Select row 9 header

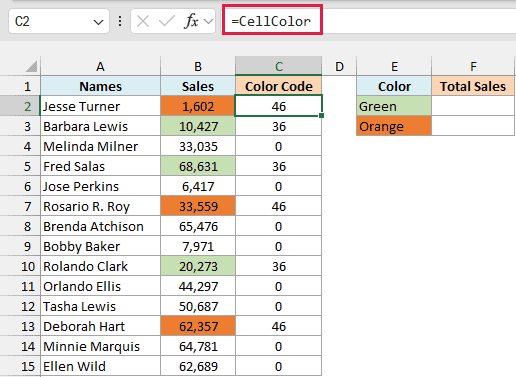coord(20,246)
